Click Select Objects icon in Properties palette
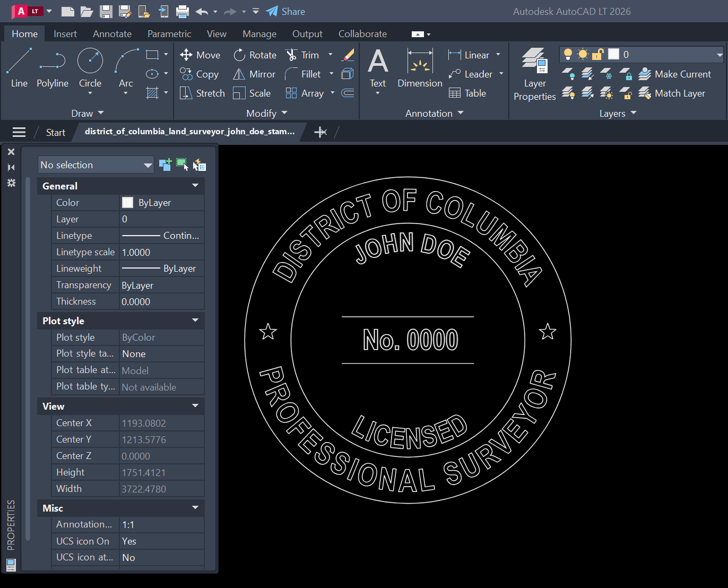Viewport: 728px width, 588px height. [x=182, y=165]
